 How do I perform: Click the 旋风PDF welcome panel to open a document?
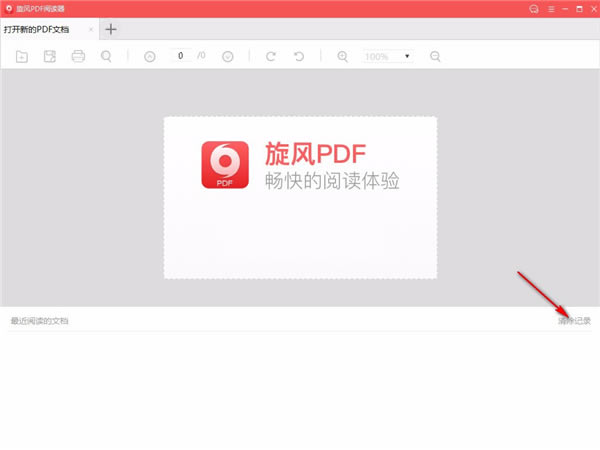[300, 198]
